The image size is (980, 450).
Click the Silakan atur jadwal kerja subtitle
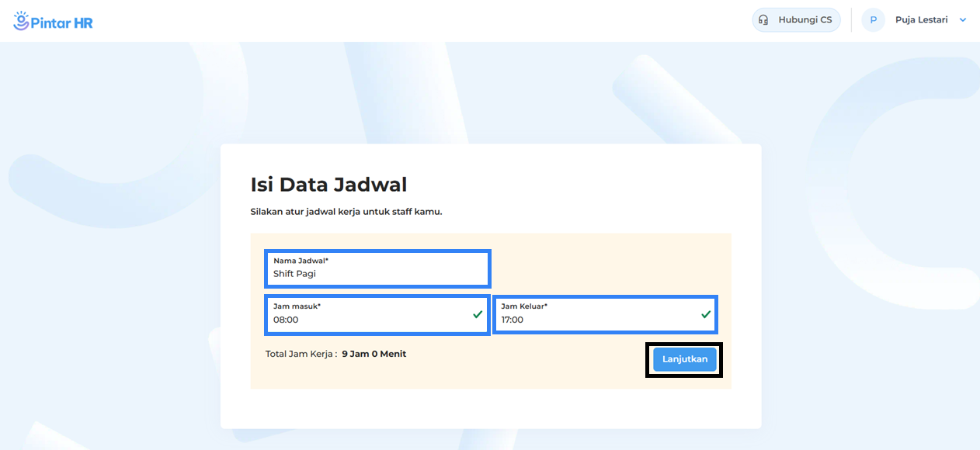pos(346,211)
